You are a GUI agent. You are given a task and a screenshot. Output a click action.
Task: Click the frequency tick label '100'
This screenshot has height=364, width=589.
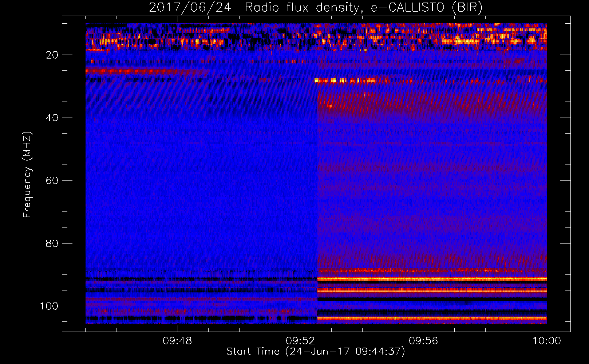click(49, 306)
